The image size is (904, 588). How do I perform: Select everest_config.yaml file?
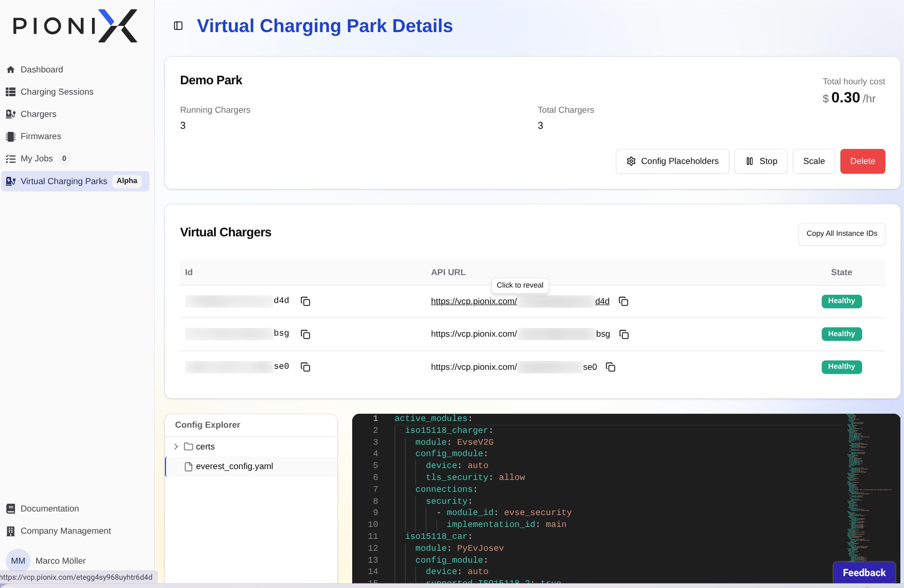(251, 466)
